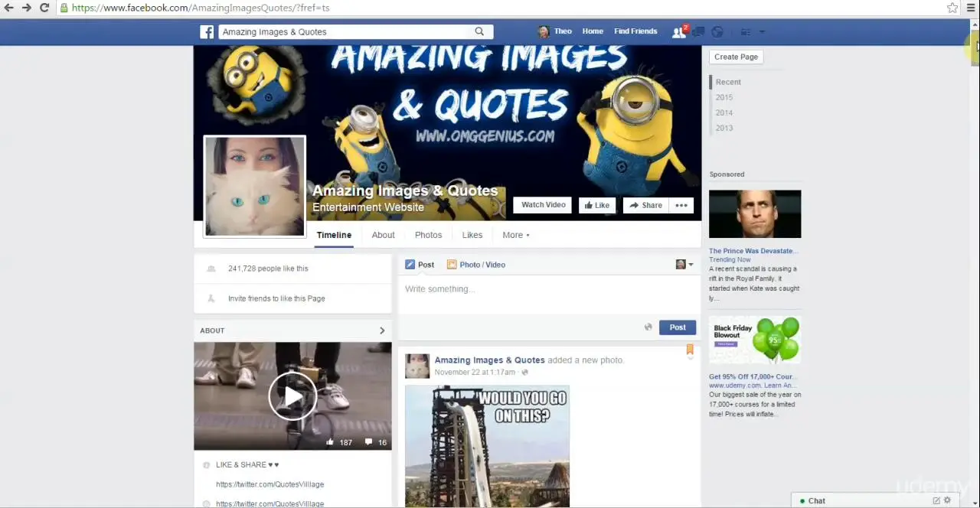Click the Facebook logo icon
Screen dimensions: 980x508
[x=207, y=31]
